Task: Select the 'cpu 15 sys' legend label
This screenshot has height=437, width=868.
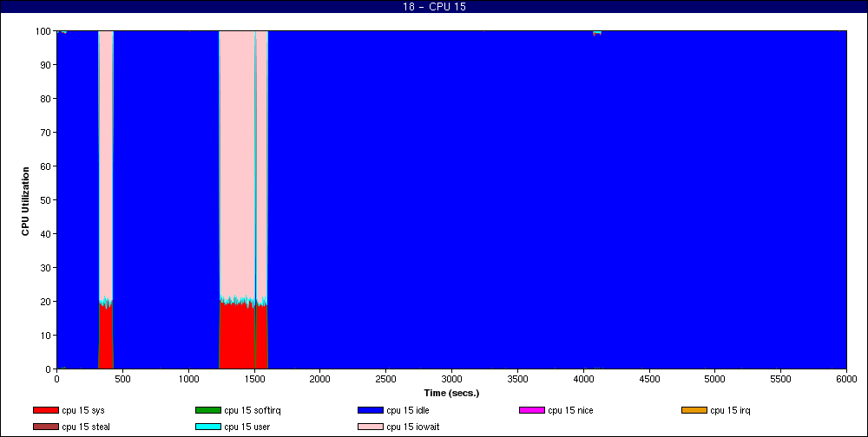Action: pos(83,410)
